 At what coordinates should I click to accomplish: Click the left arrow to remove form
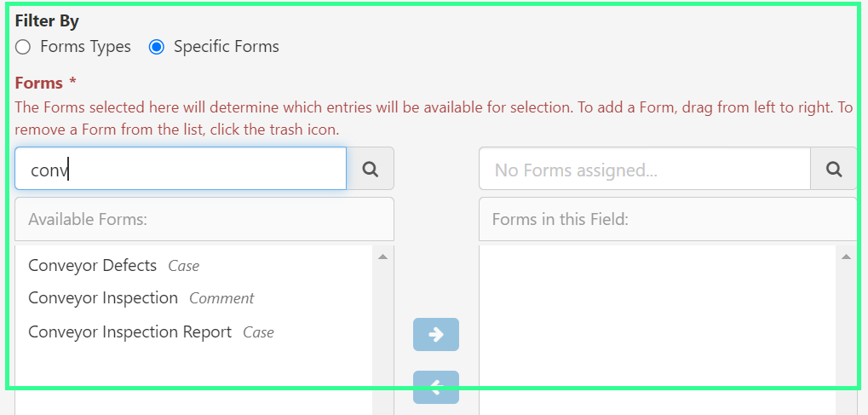pos(436,388)
